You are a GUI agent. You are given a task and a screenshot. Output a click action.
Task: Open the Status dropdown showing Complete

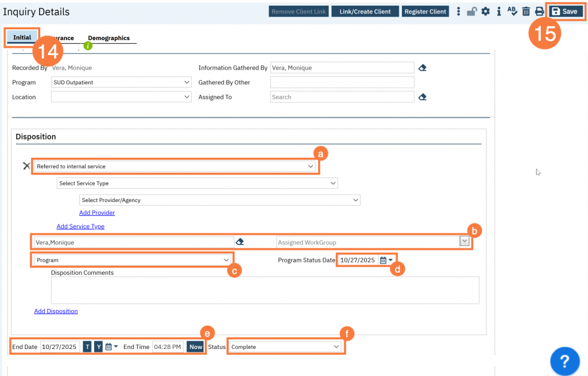[285, 347]
